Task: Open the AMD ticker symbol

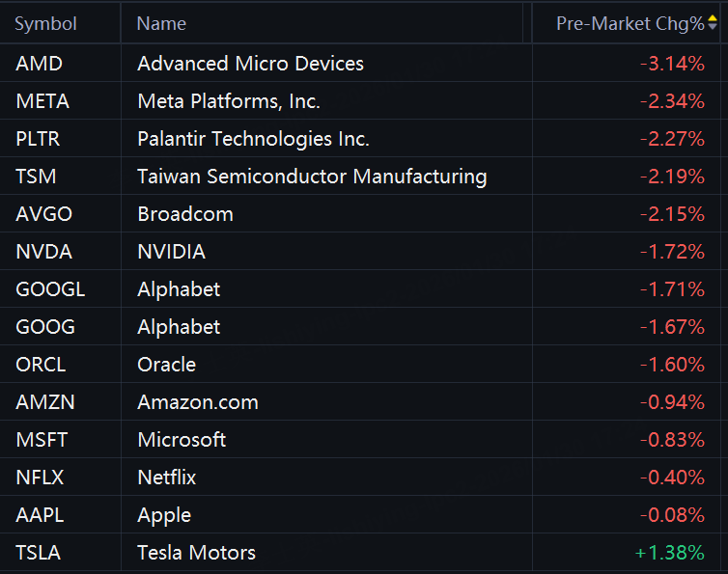Action: tap(39, 64)
